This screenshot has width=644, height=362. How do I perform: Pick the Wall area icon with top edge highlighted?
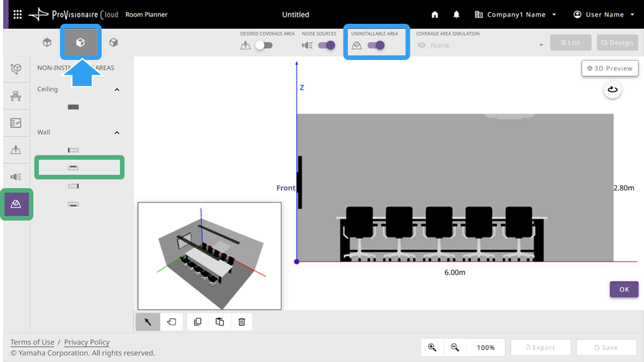pos(73,168)
